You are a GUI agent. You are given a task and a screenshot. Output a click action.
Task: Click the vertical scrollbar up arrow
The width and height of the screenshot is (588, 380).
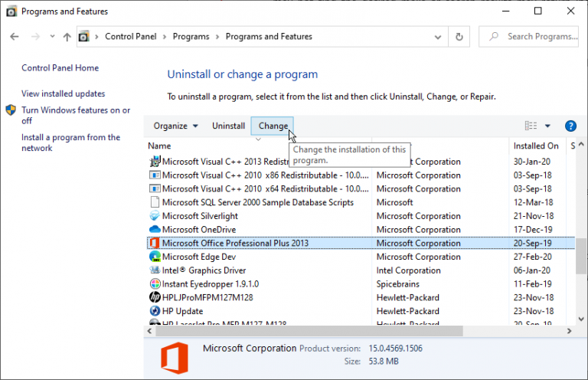click(581, 144)
